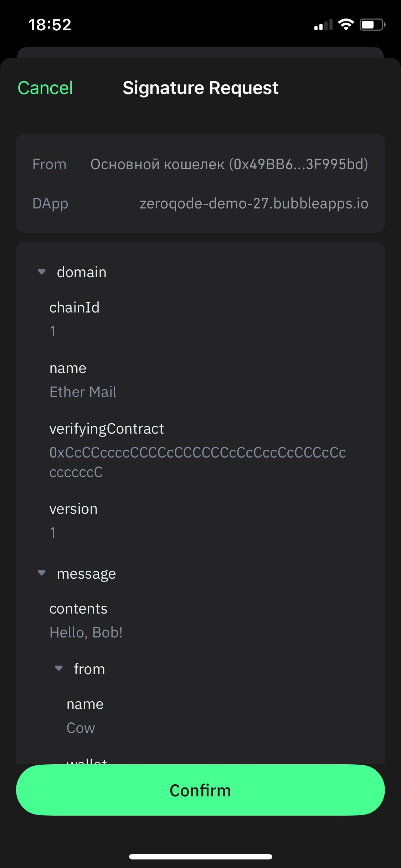
Task: Tap the Signature Request title
Action: coord(200,88)
